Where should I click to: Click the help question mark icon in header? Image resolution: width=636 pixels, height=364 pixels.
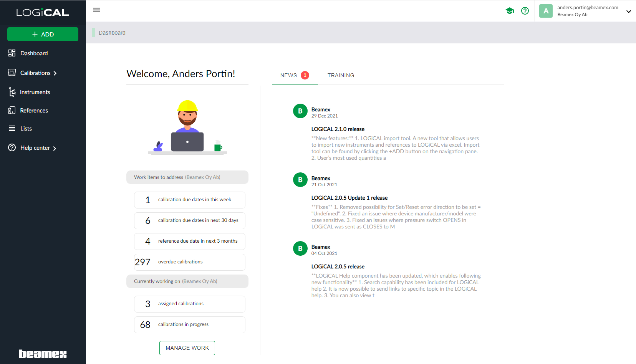[525, 11]
